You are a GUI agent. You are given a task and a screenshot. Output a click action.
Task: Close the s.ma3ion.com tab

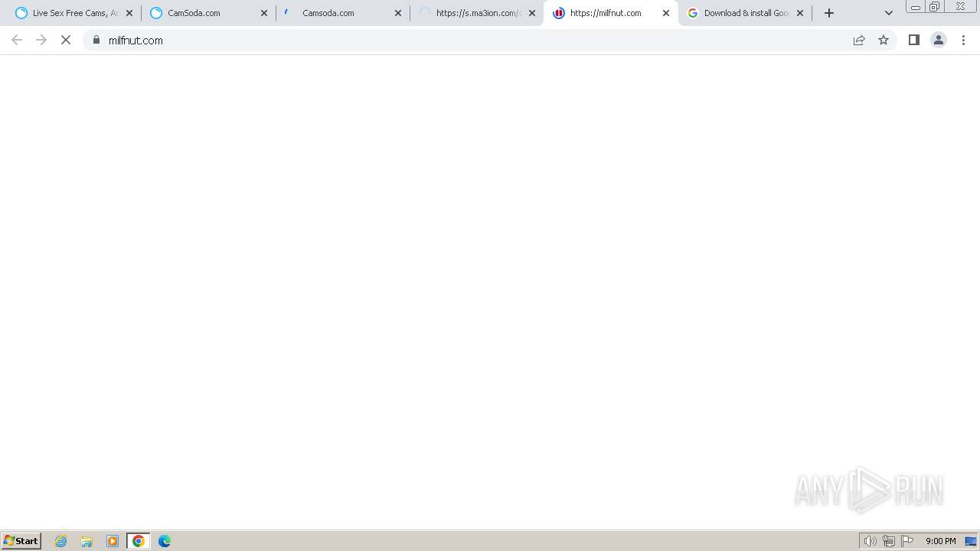pos(532,13)
